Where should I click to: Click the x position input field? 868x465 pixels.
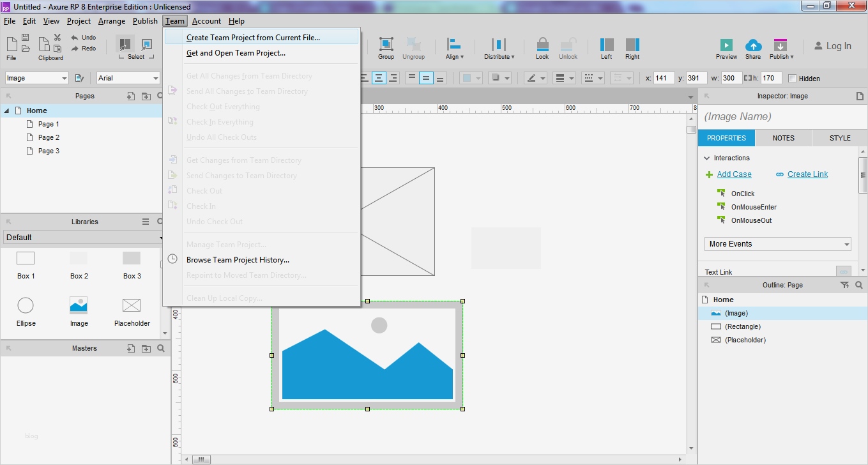click(x=664, y=78)
